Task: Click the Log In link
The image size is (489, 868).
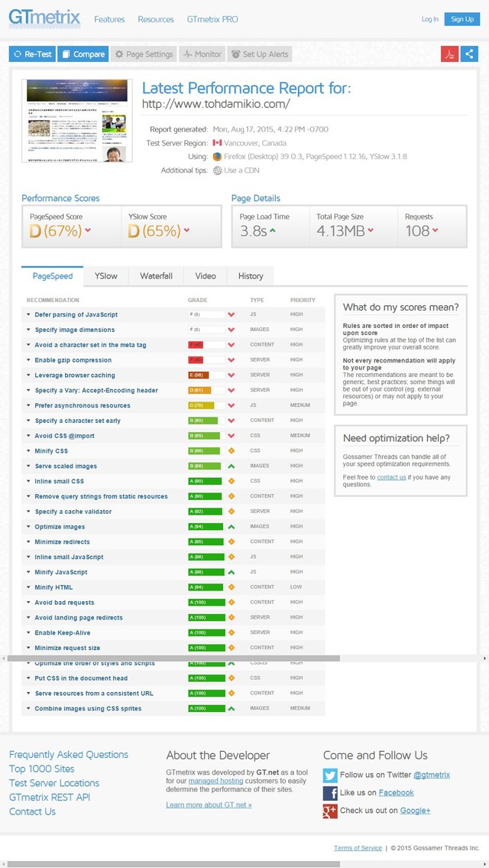Action: 430,19
